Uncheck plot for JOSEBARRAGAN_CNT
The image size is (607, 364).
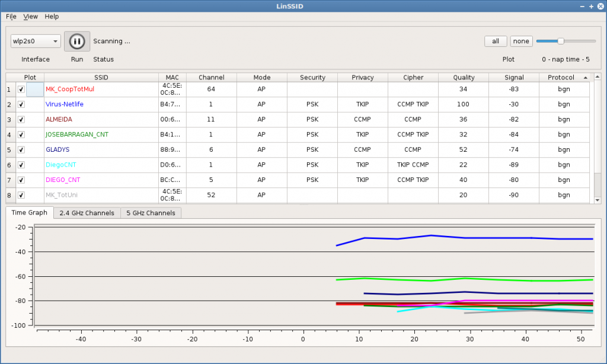(21, 135)
